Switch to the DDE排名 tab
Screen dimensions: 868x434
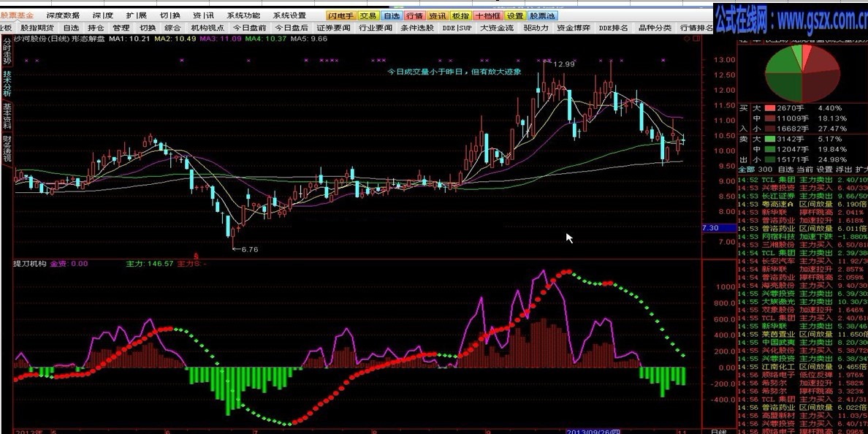[613, 28]
